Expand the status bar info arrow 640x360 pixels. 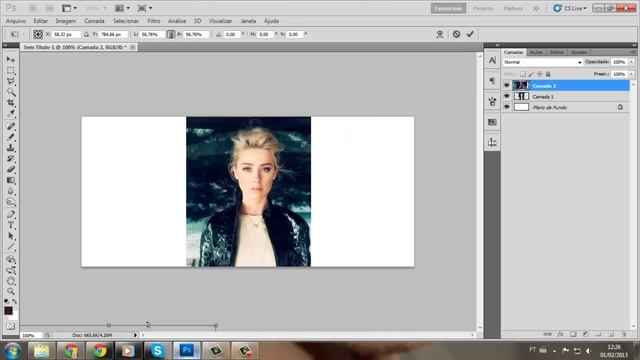[136, 335]
